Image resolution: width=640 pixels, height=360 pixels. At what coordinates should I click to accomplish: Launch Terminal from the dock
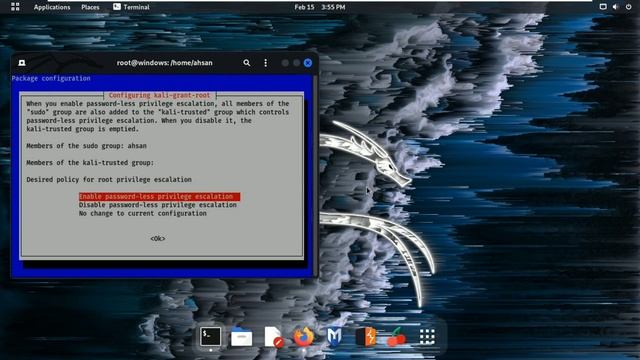click(211, 337)
